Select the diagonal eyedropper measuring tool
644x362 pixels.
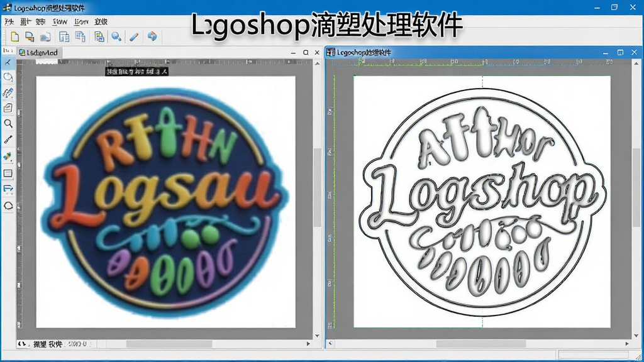click(8, 140)
